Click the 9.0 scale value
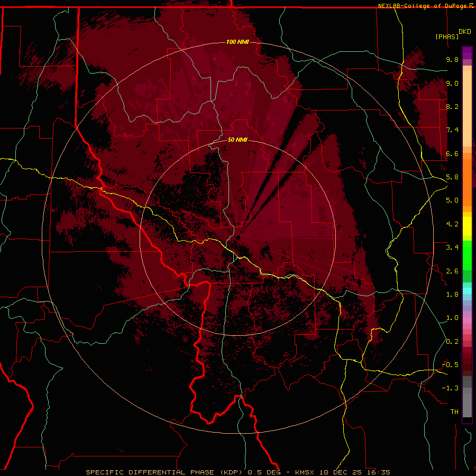Screen dimensions: 476x476 [x=452, y=83]
